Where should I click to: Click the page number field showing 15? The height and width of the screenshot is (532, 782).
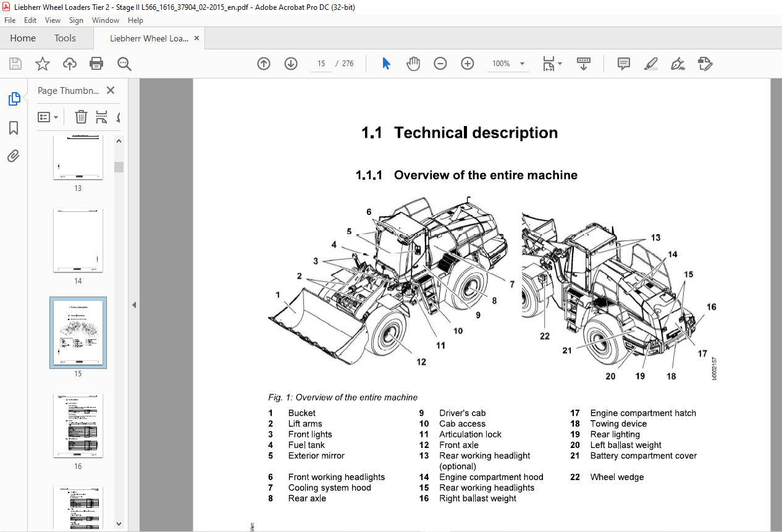tap(321, 64)
